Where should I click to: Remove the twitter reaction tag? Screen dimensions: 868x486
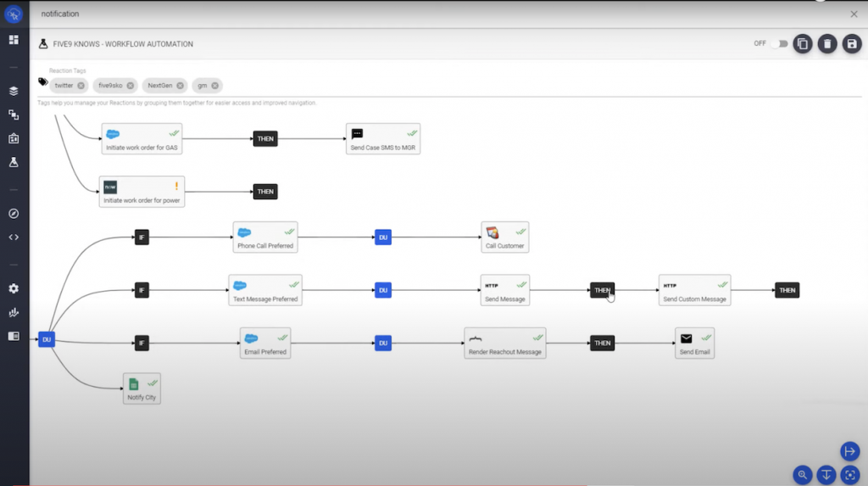[x=81, y=86]
